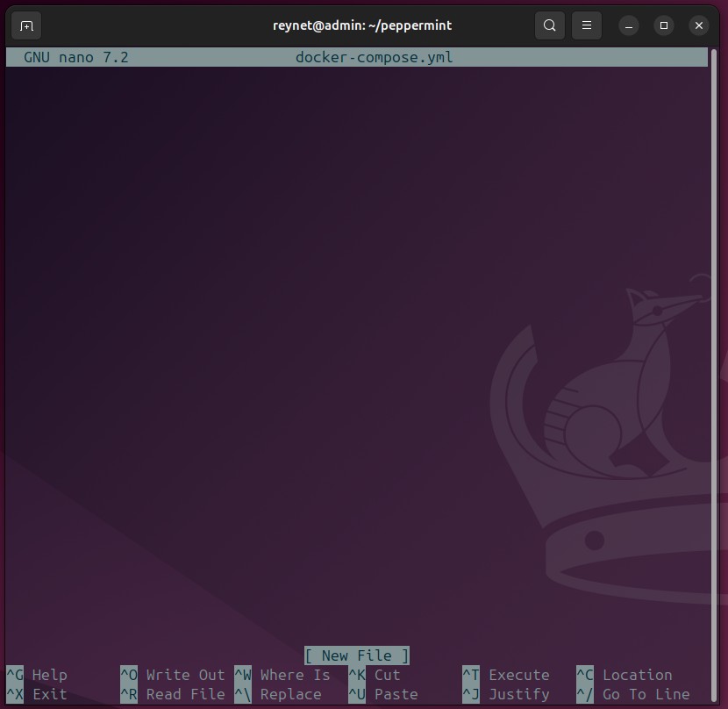Click the ^R Read File shortcut
The image size is (728, 709).
tap(172, 694)
